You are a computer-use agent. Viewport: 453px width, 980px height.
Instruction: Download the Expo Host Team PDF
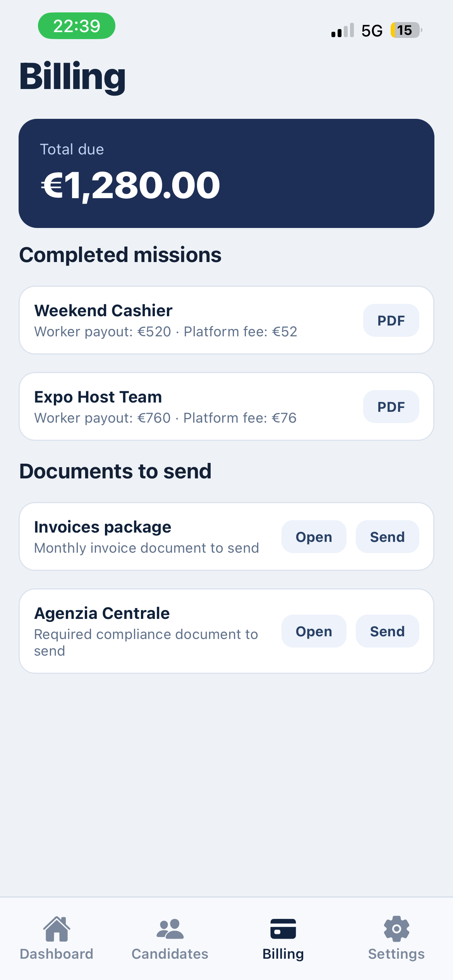391,407
